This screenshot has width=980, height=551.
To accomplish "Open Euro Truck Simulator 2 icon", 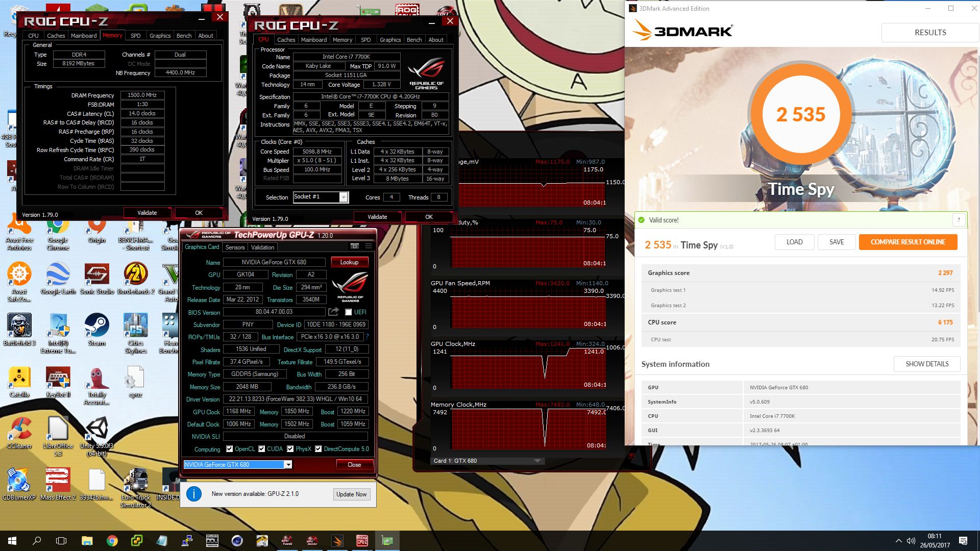I will 136,488.
